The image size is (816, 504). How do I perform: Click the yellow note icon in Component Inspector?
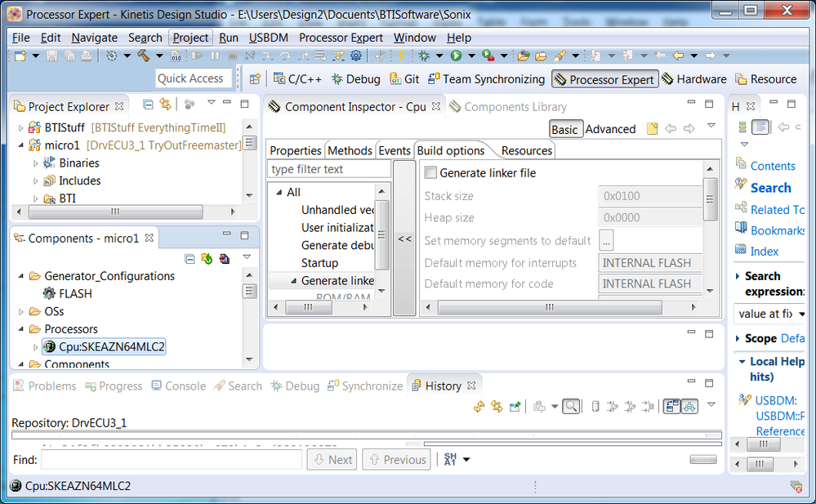coord(652,128)
